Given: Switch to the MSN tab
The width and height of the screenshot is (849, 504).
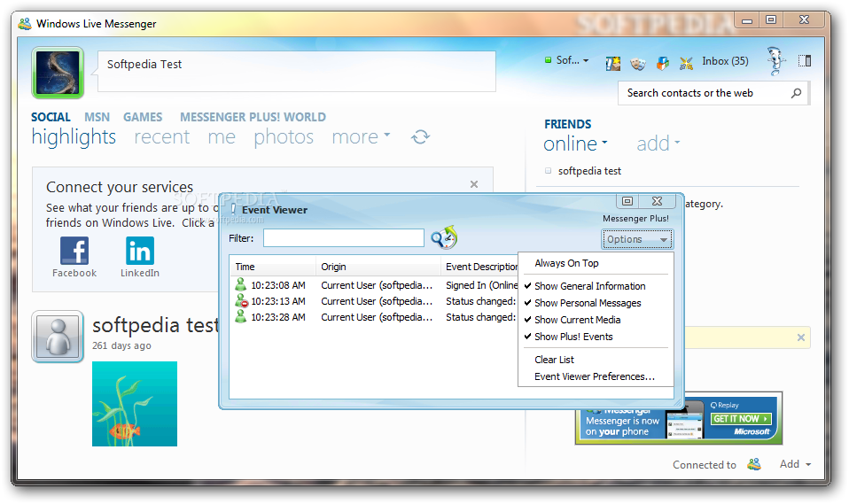Looking at the screenshot, I should [x=97, y=117].
